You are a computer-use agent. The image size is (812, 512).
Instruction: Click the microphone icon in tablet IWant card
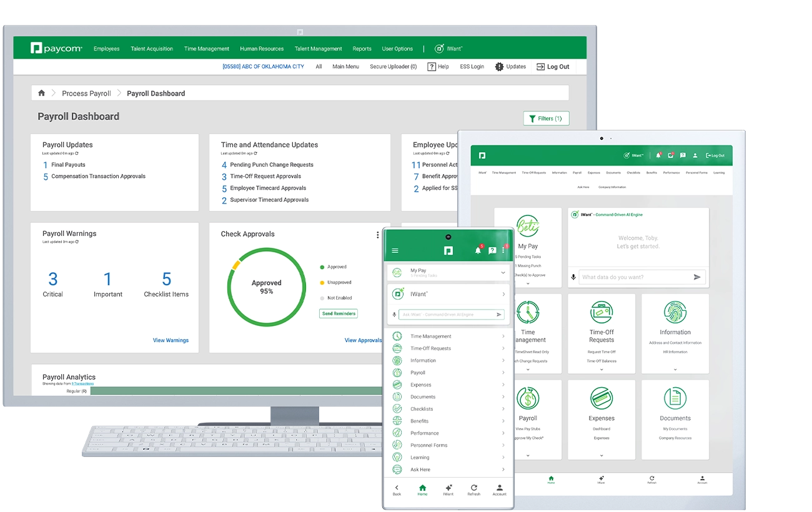573,277
